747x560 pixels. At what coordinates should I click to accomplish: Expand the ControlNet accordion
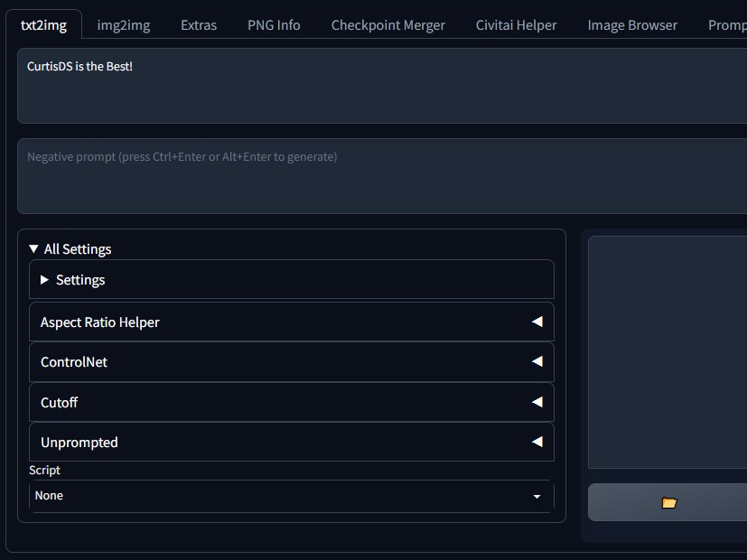point(292,362)
